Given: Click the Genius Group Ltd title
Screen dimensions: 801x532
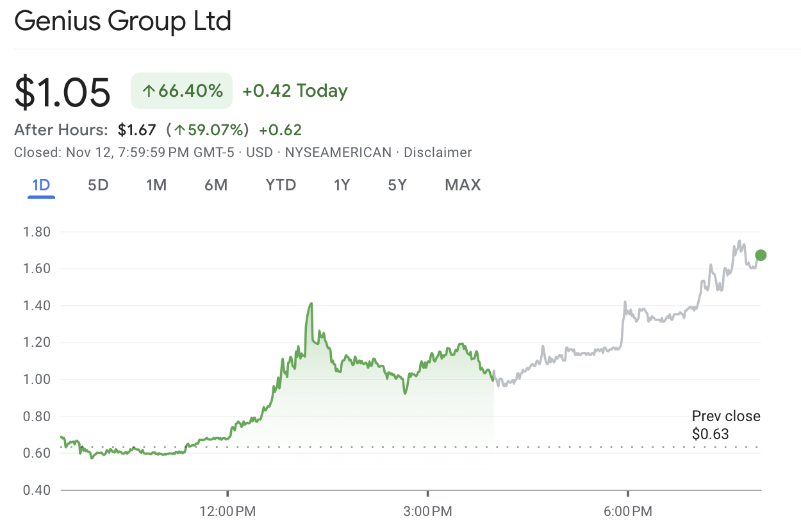Looking at the screenshot, I should tap(123, 21).
